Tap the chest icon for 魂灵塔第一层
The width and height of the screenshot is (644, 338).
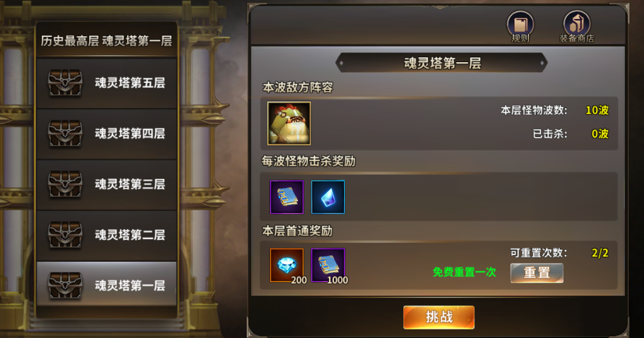pyautogui.click(x=65, y=285)
